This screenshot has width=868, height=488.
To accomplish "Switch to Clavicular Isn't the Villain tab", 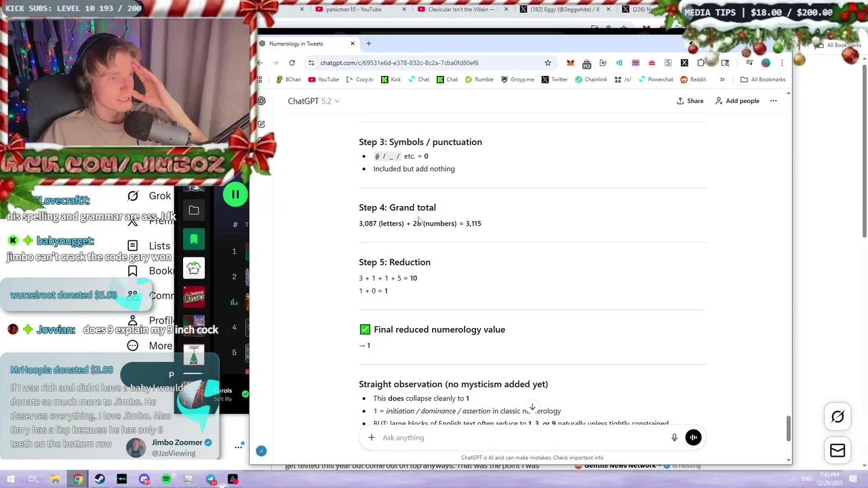I will click(461, 9).
